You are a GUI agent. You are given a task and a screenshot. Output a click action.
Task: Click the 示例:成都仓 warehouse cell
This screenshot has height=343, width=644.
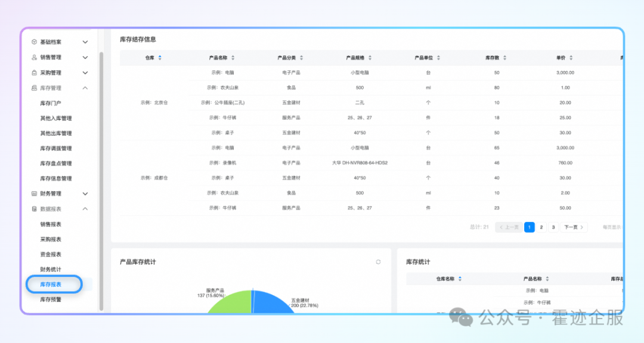tap(154, 178)
